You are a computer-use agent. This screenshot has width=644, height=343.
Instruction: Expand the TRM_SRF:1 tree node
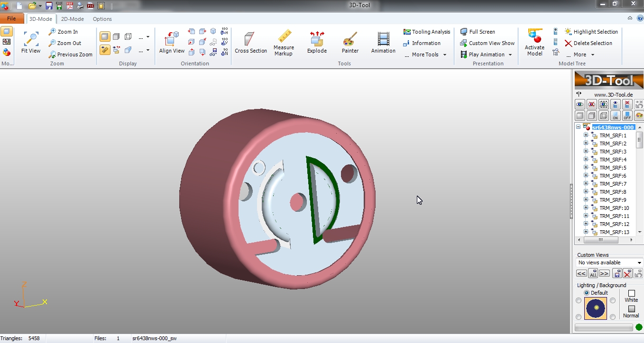tap(585, 135)
